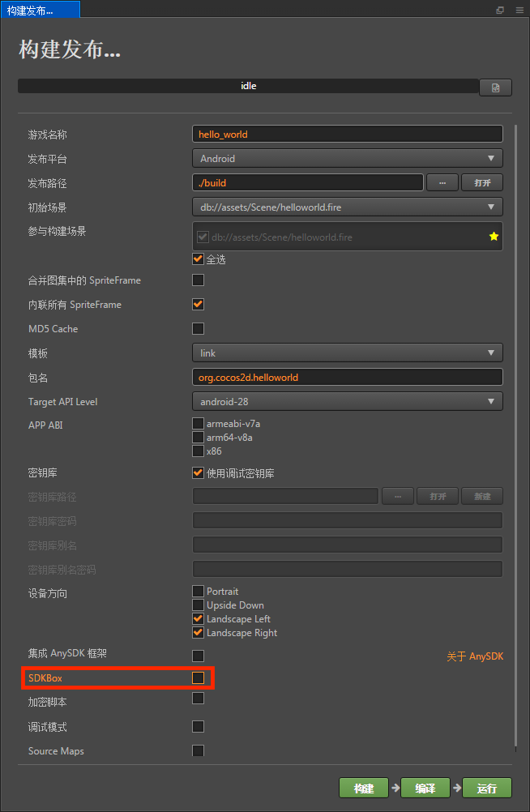
Task: Select the 构建发布 tab
Action: pos(41,10)
